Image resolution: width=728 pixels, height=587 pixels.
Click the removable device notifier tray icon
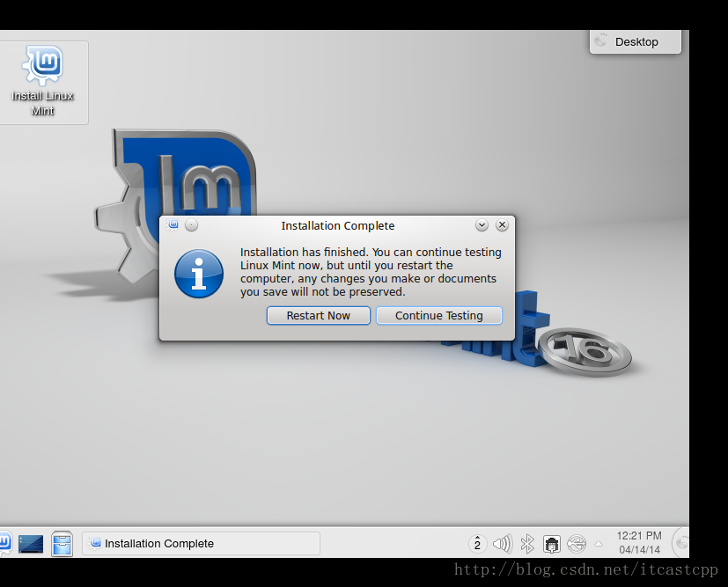click(x=577, y=544)
